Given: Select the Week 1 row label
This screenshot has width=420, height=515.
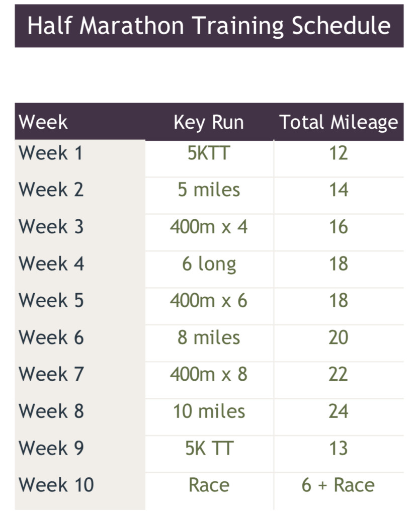Looking at the screenshot, I should point(50,153).
